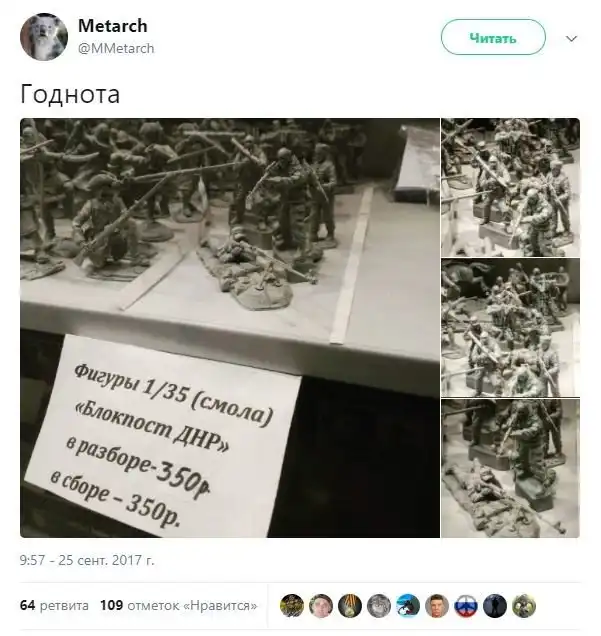Open the Metarch display name link

click(113, 26)
